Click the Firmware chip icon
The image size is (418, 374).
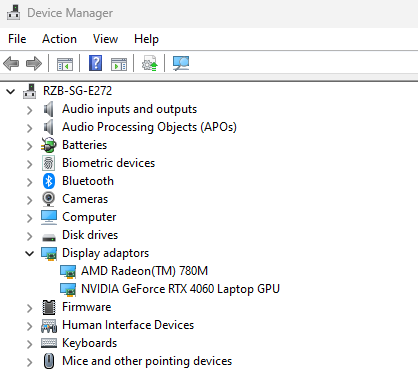pyautogui.click(x=49, y=307)
